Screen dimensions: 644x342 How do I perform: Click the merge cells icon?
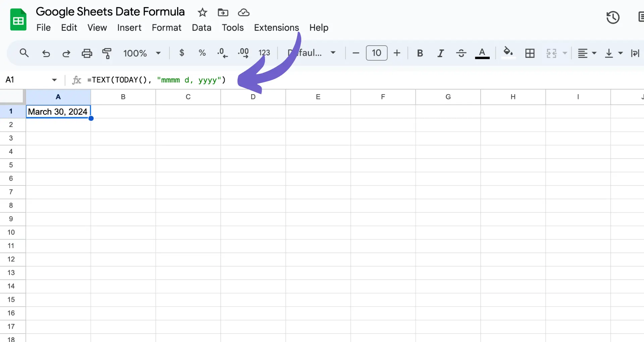pos(551,53)
